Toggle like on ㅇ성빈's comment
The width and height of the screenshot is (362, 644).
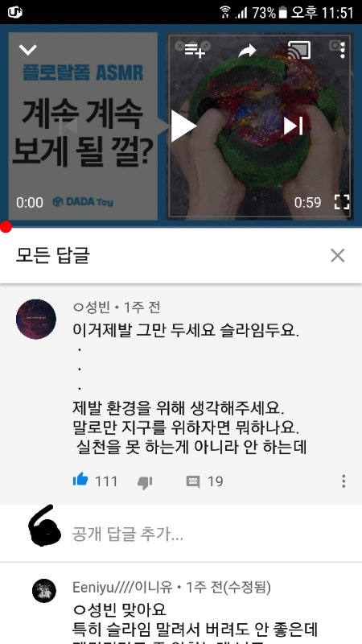pyautogui.click(x=80, y=480)
